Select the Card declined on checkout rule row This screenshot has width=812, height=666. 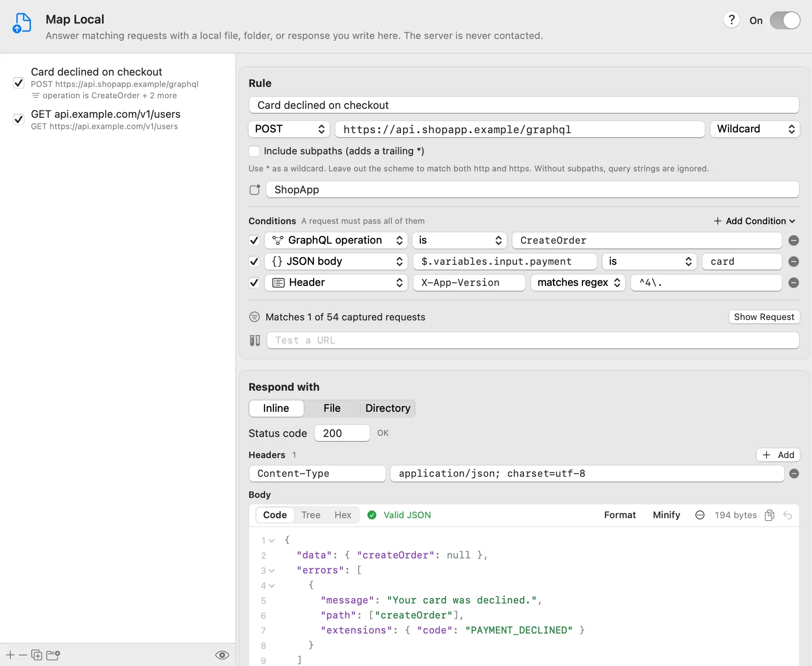click(118, 83)
